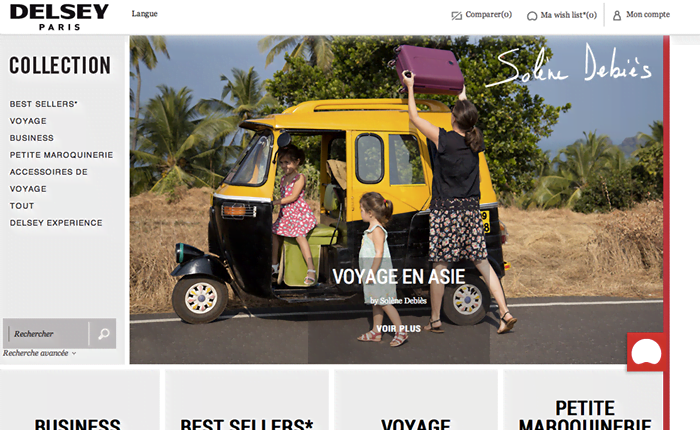Click the Voir Plus link on banner
Viewport: 700px width, 430px height.
(398, 329)
